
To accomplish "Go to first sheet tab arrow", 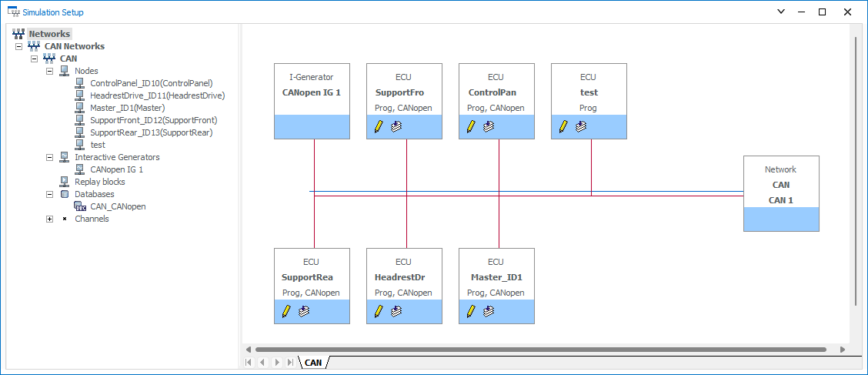I will [x=249, y=363].
